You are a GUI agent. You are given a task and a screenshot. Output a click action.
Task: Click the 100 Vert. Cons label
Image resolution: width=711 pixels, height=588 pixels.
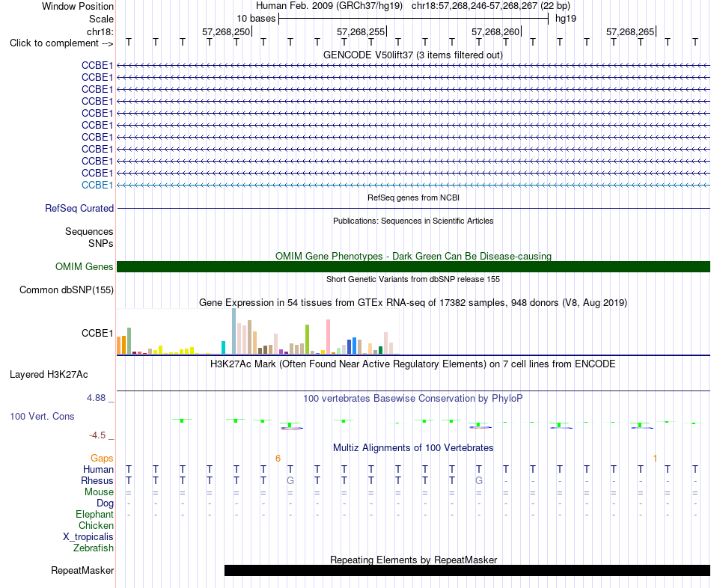tap(42, 416)
